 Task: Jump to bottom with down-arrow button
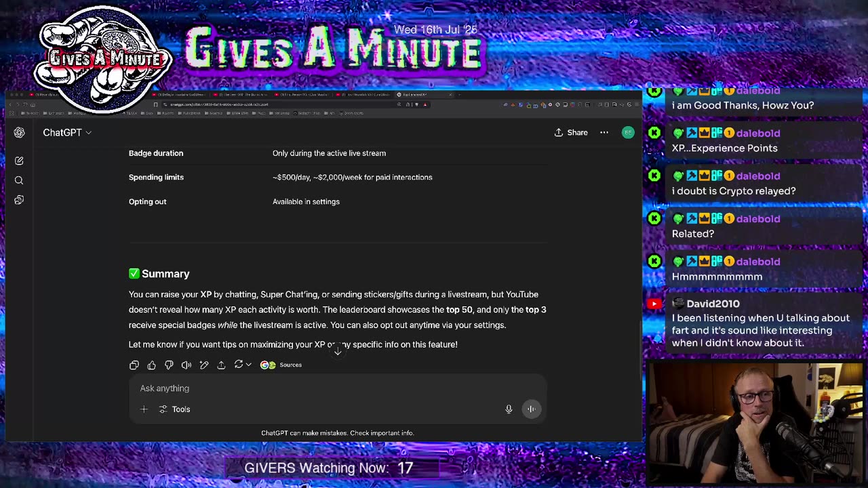(338, 350)
